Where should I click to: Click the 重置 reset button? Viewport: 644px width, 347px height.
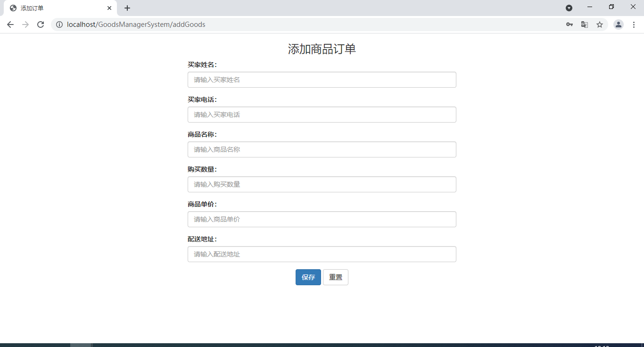pyautogui.click(x=335, y=277)
